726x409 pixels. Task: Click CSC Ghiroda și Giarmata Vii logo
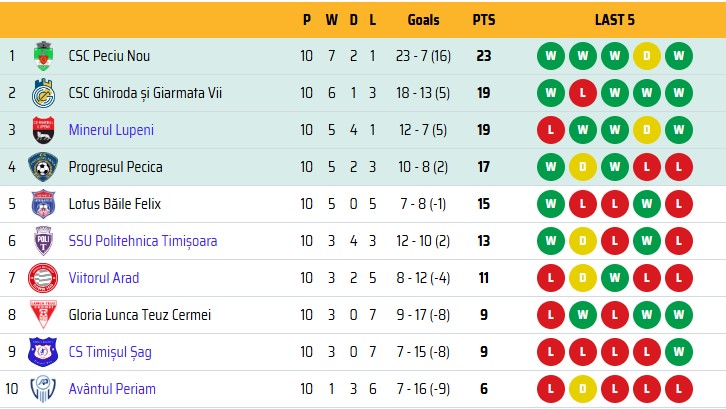[43, 93]
